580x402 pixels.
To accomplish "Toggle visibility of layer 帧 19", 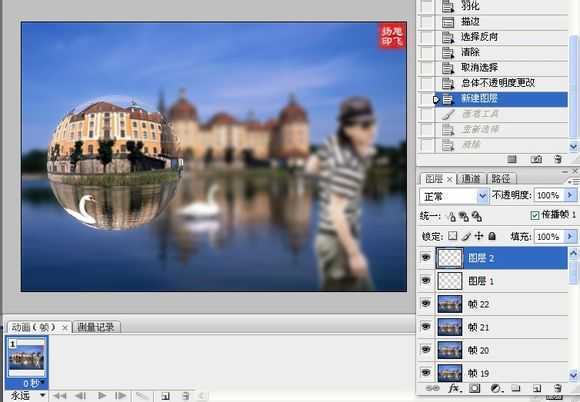I will click(x=426, y=372).
